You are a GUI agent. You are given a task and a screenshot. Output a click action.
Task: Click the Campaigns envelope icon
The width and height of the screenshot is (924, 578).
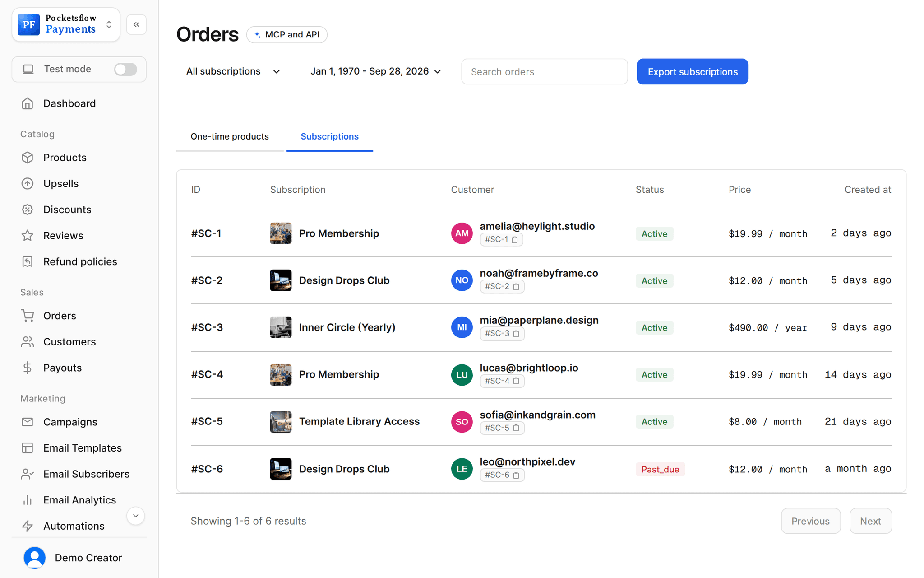(28, 422)
